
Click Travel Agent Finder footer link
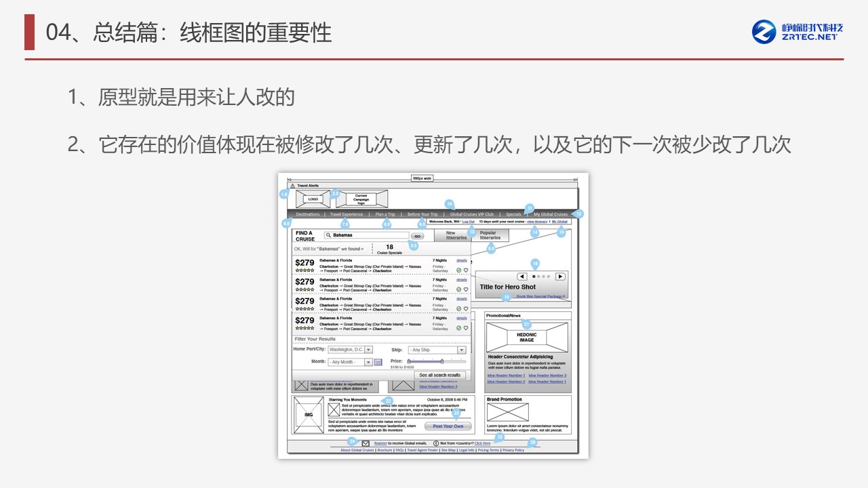click(x=422, y=450)
